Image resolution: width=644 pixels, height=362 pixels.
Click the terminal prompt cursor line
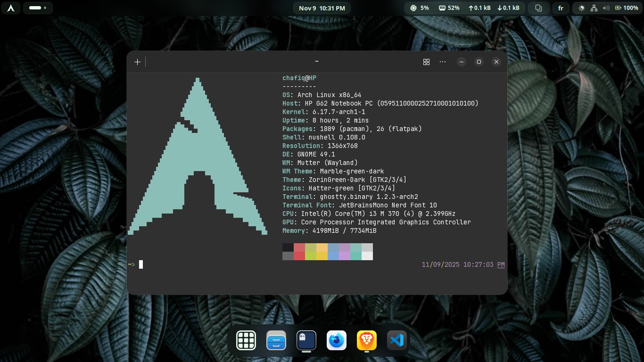point(317,264)
